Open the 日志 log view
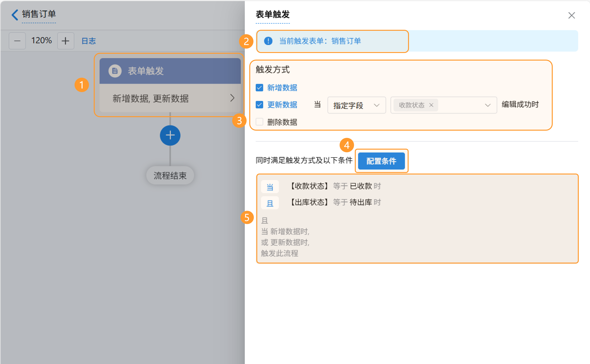The height and width of the screenshot is (364, 590). coord(88,41)
